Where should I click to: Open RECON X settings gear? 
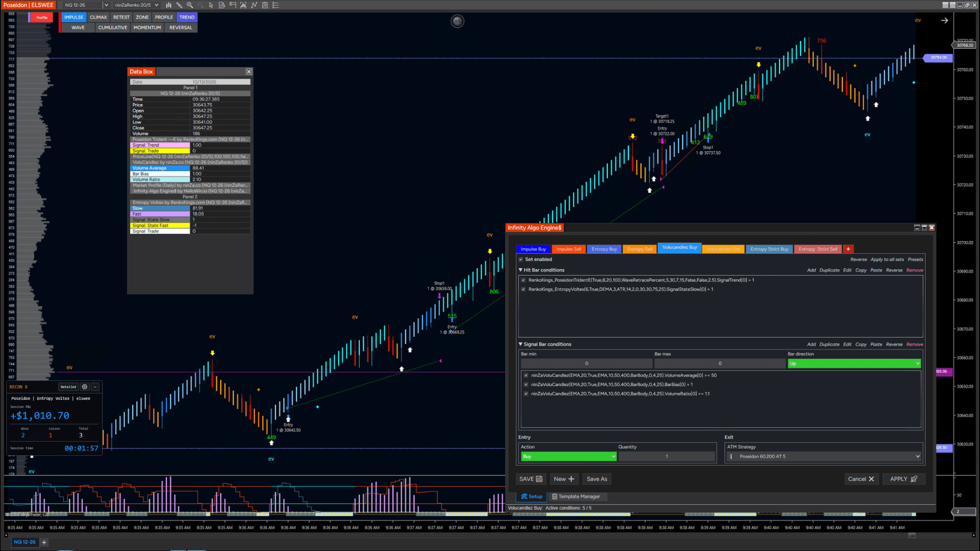[85, 387]
